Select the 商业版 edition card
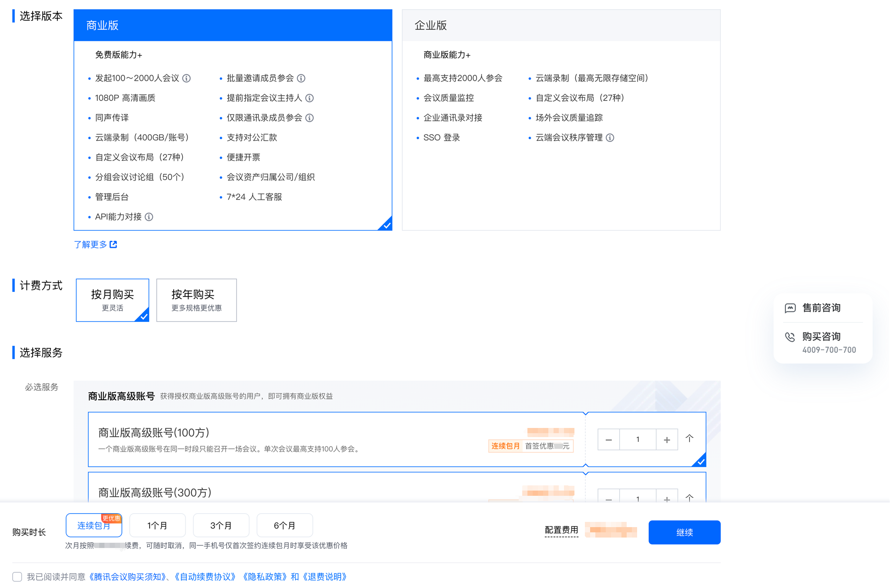 point(233,120)
